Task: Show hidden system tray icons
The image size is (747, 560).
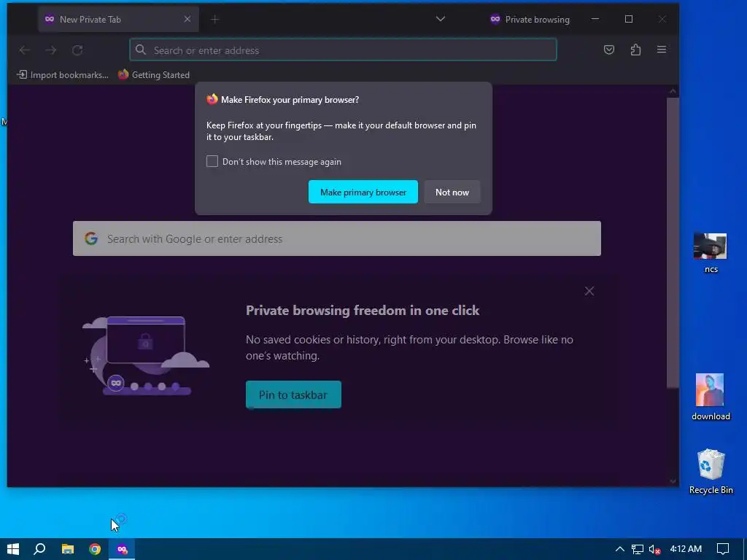Action: tap(620, 549)
